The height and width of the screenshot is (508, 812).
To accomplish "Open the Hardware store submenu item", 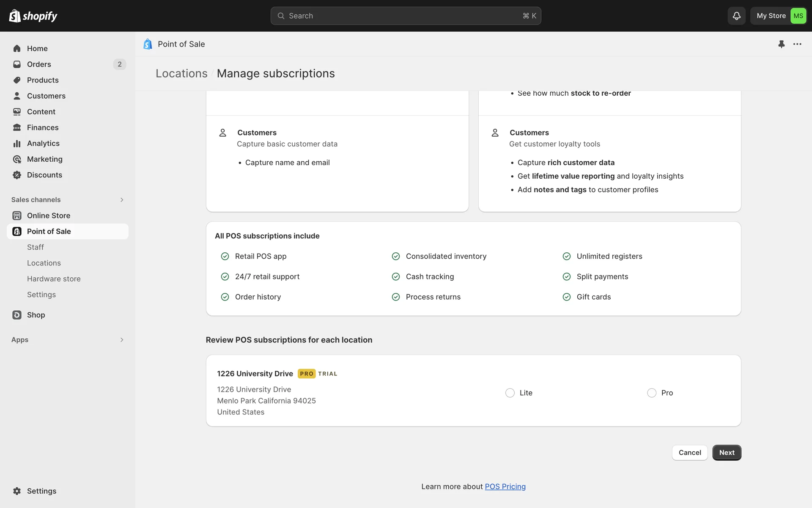I will click(x=54, y=279).
